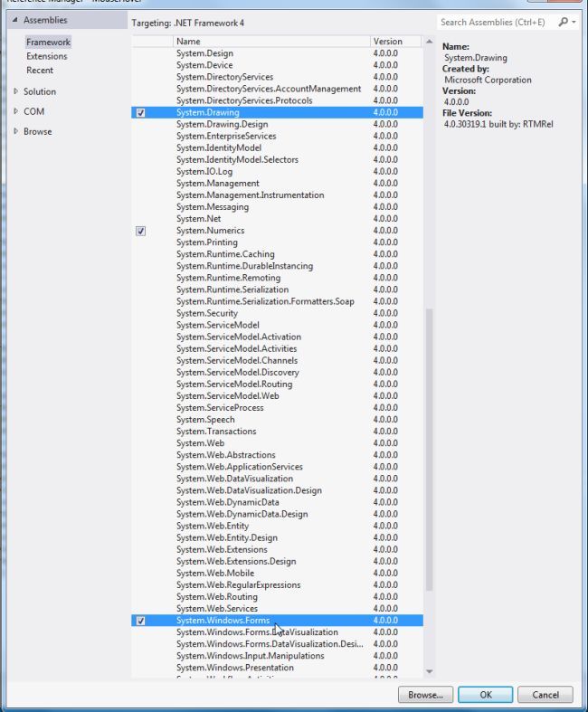Open the search options dropdown arrow
This screenshot has width=588, height=712.
574,22
